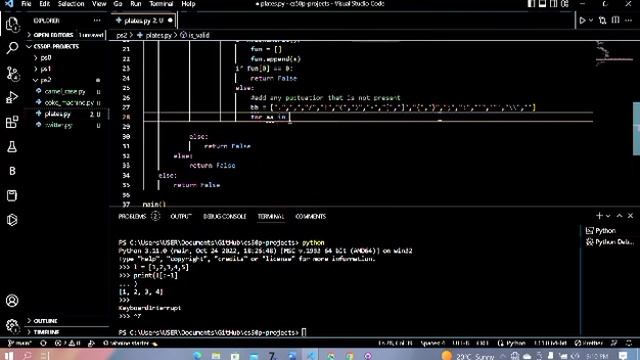Open the new terminal launch profile dropdown
The height and width of the screenshot is (360, 640).
pyautogui.click(x=608, y=216)
